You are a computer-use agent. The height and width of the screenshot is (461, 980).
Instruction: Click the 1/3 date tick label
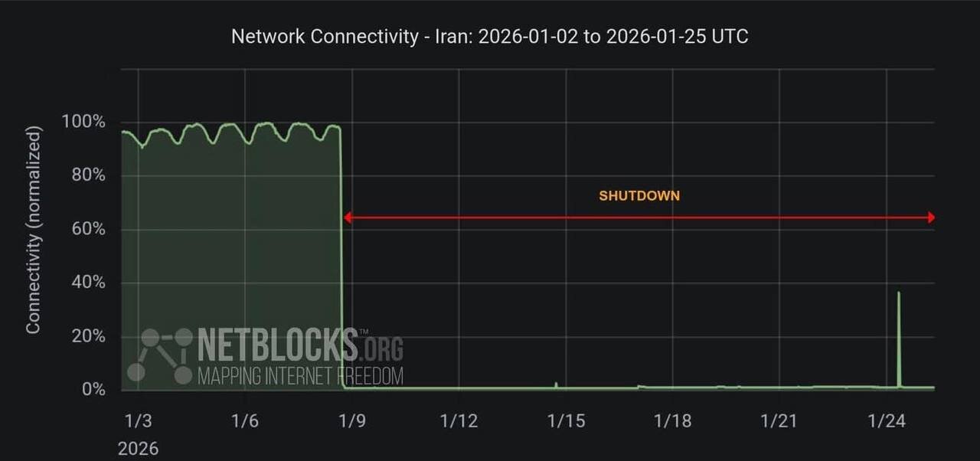[138, 420]
